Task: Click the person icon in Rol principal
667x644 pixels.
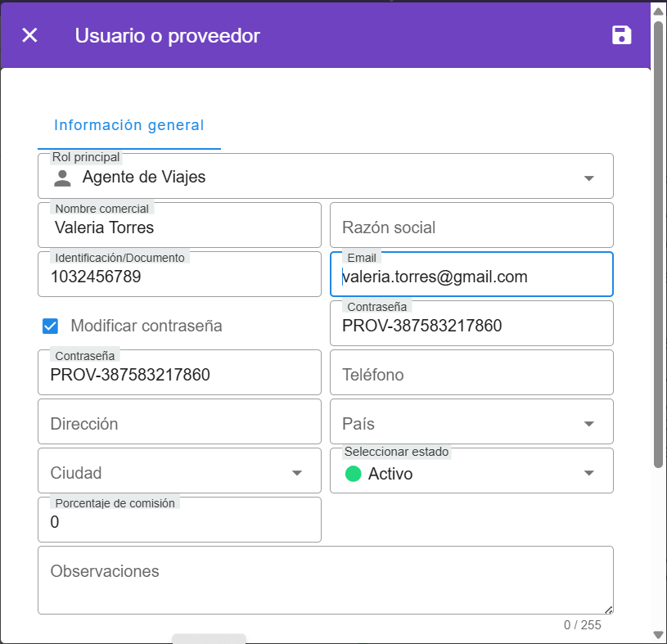Action: (x=62, y=178)
